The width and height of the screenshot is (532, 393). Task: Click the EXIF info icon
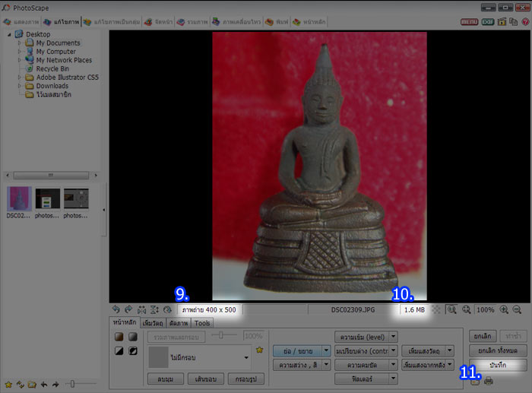(488, 22)
